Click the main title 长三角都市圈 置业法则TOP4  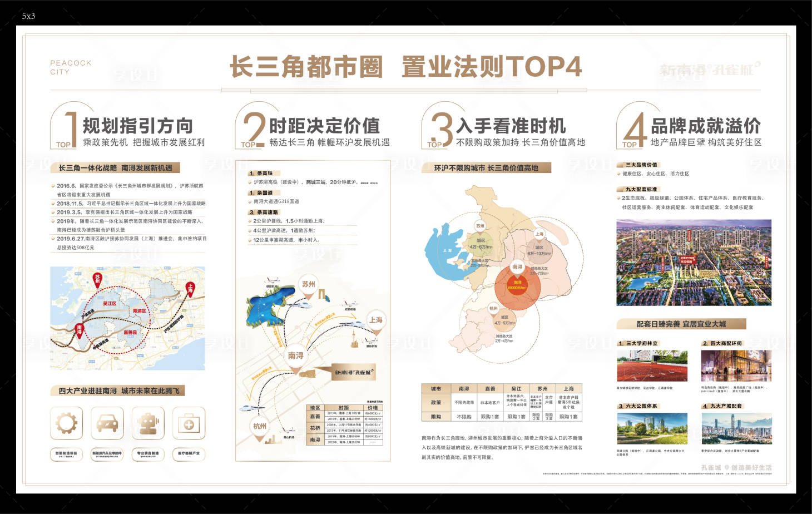pos(406,67)
